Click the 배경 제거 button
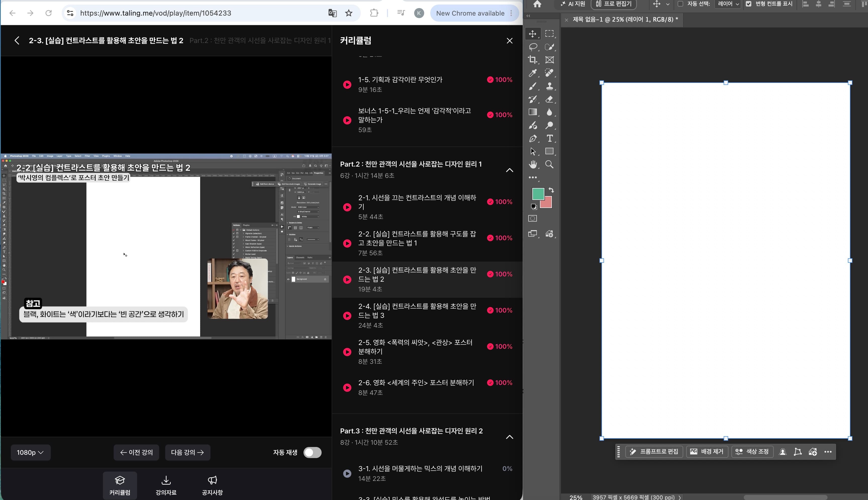Screen dimensions: 868x500 coord(707,452)
